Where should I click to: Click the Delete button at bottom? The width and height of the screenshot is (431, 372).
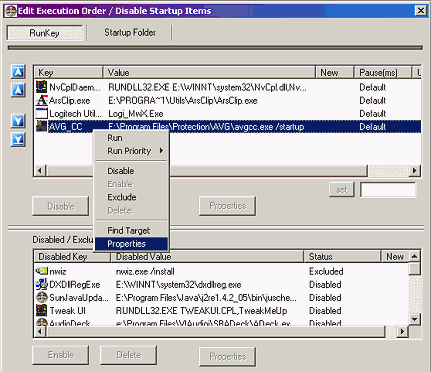[x=129, y=355]
